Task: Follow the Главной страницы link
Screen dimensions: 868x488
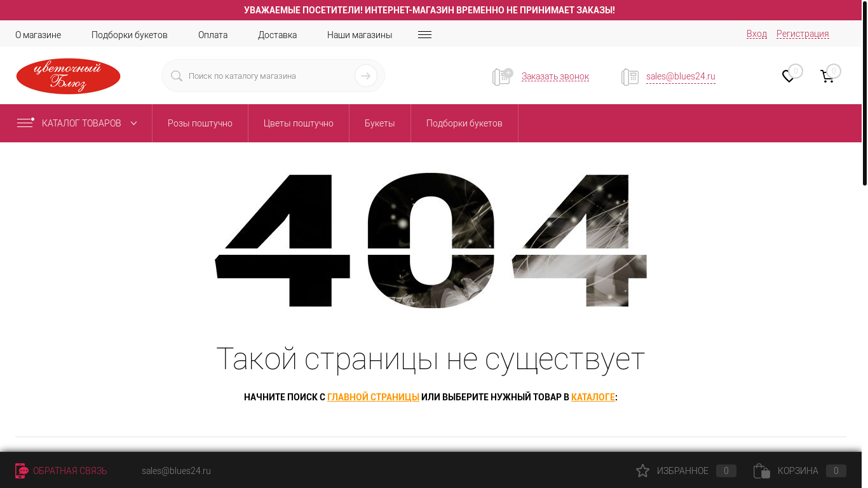Action: (x=373, y=397)
